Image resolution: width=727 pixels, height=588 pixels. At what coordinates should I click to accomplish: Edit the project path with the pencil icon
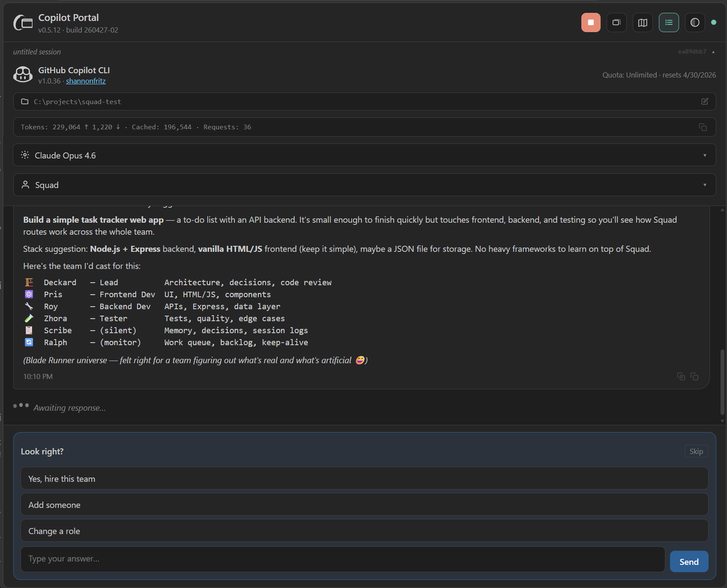(705, 101)
